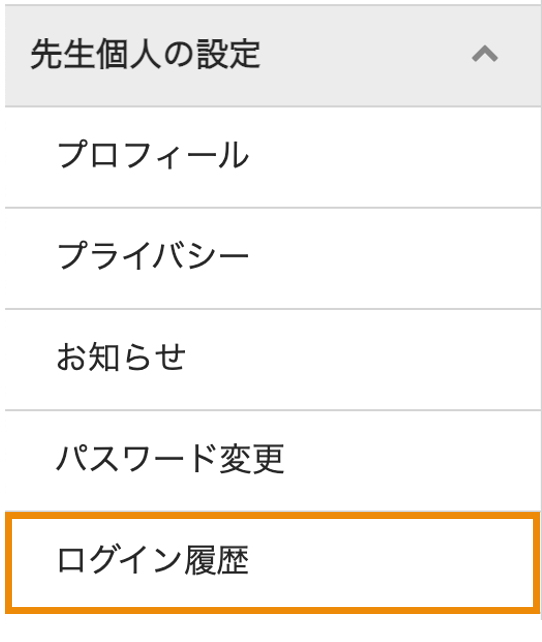Open privacy settings via プライバシー row
Image resolution: width=542 pixels, height=642 pixels.
(x=273, y=258)
